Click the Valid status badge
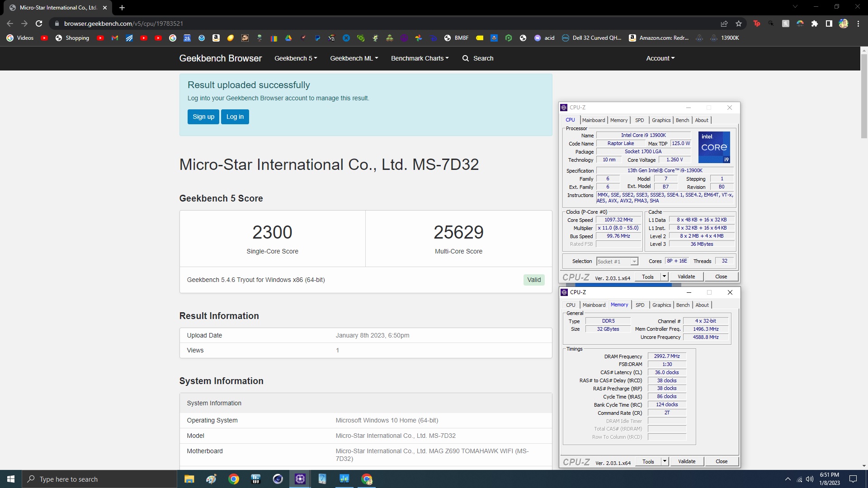The height and width of the screenshot is (488, 868). point(534,280)
